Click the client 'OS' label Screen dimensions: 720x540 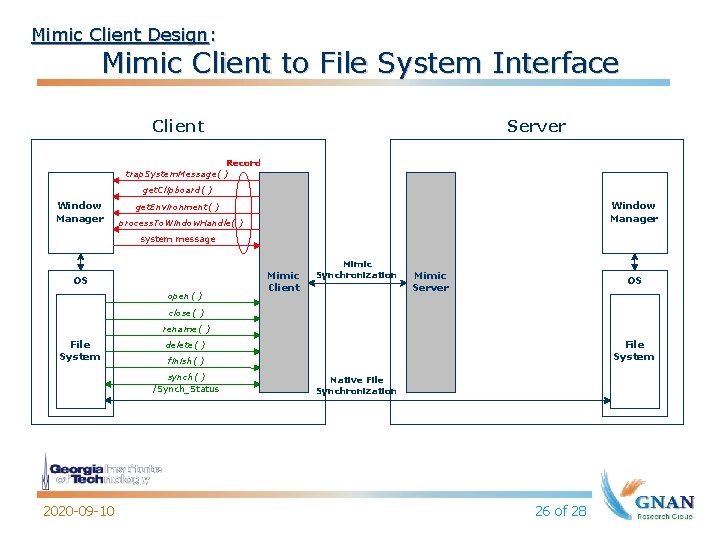pos(80,281)
